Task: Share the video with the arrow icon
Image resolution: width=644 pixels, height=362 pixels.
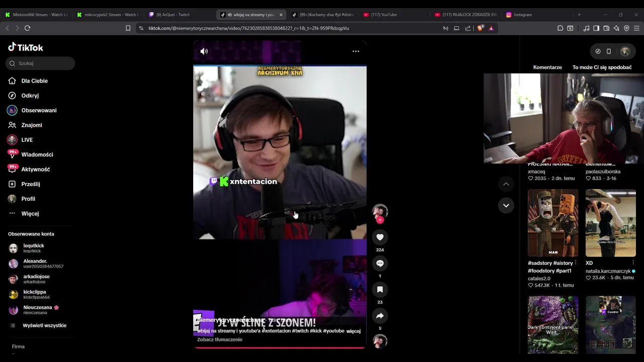Action: [380, 316]
